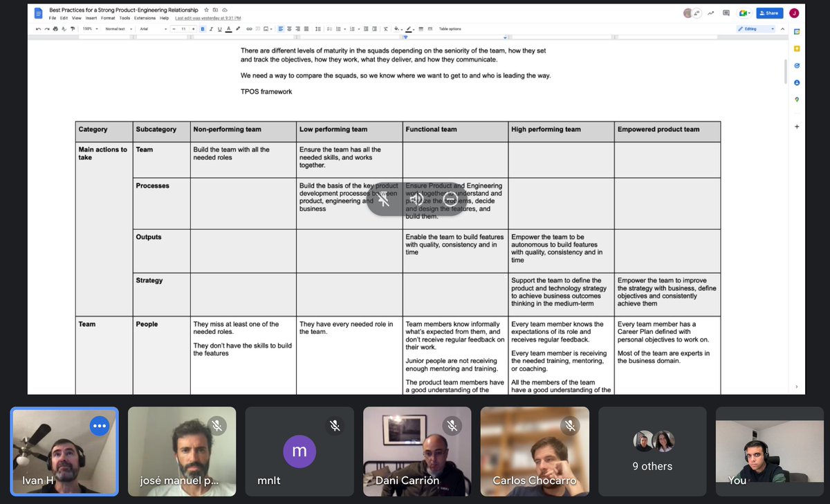Screen dimensions: 830x504
Task: Click the Spell check icon
Action: tap(64, 29)
